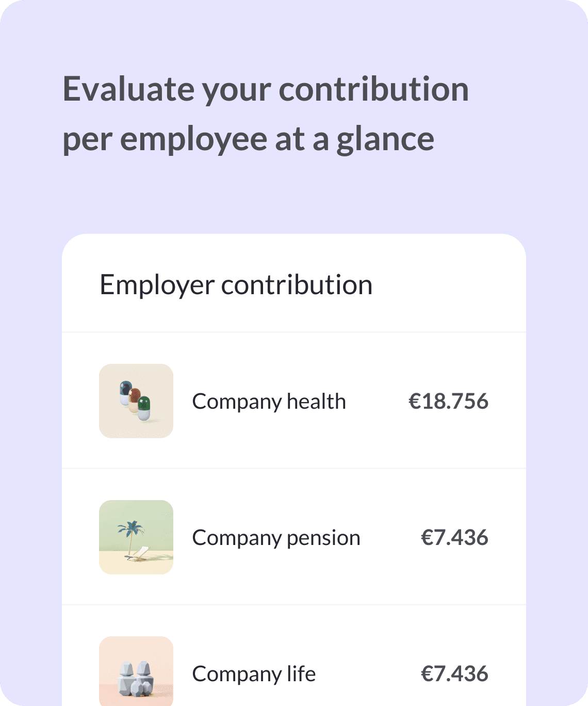Select the Company pension label
The width and height of the screenshot is (588, 706).
pyautogui.click(x=276, y=538)
